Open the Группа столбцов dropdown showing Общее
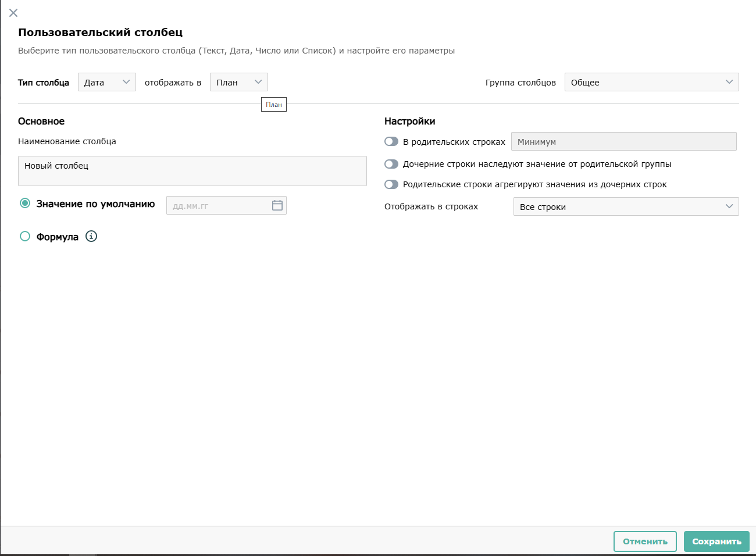 (651, 82)
